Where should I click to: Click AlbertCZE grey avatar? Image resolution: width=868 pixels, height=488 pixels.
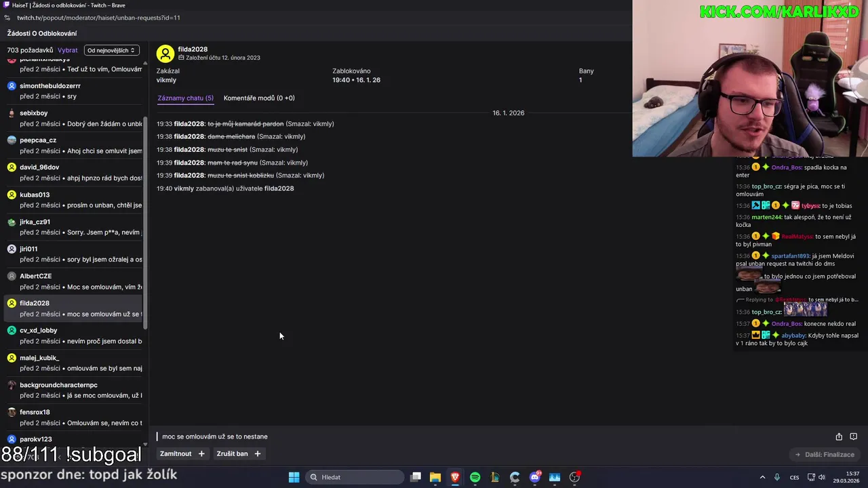12,276
